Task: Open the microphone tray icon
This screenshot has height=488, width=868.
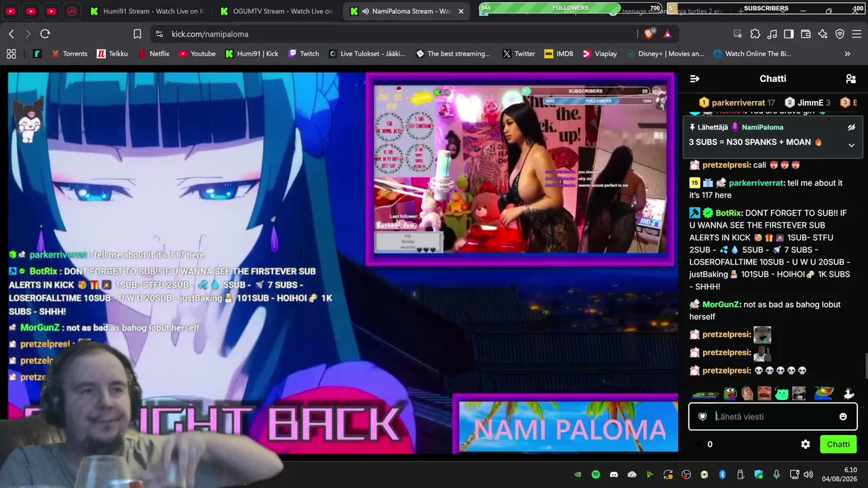Action: [x=776, y=474]
